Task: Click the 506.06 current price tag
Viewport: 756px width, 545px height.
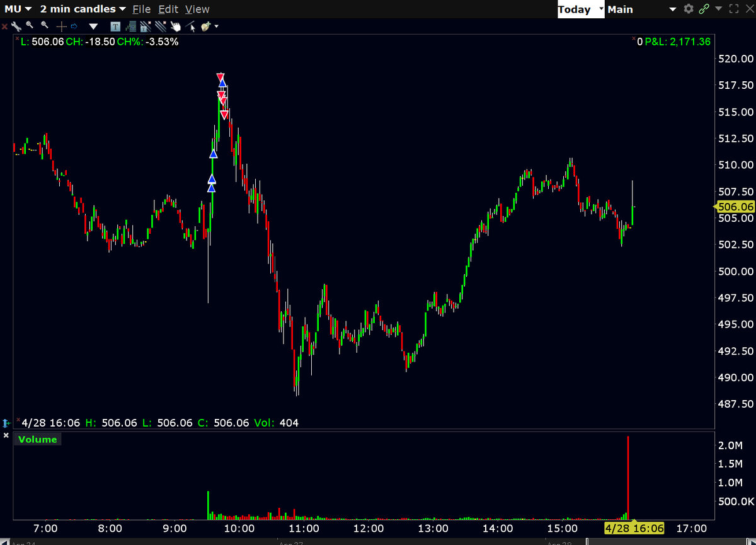Action: coord(736,207)
